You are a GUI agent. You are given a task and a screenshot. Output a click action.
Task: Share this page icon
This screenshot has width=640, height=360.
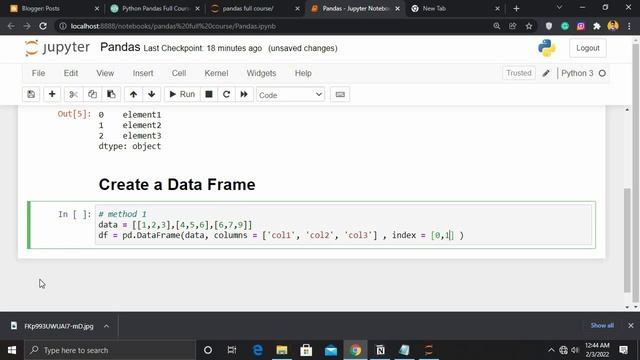pos(513,26)
